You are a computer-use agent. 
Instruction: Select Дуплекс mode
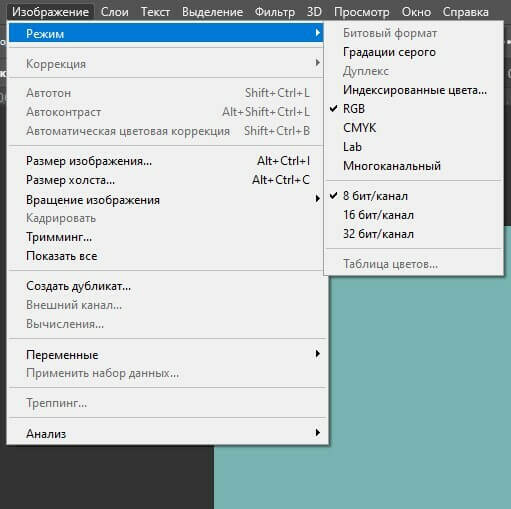(413, 71)
